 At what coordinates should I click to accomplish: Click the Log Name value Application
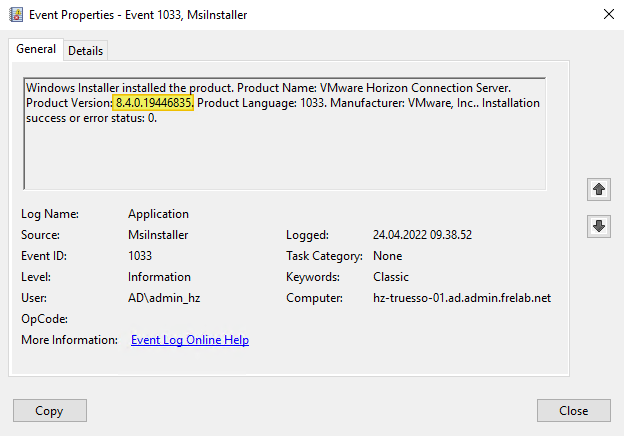[158, 214]
